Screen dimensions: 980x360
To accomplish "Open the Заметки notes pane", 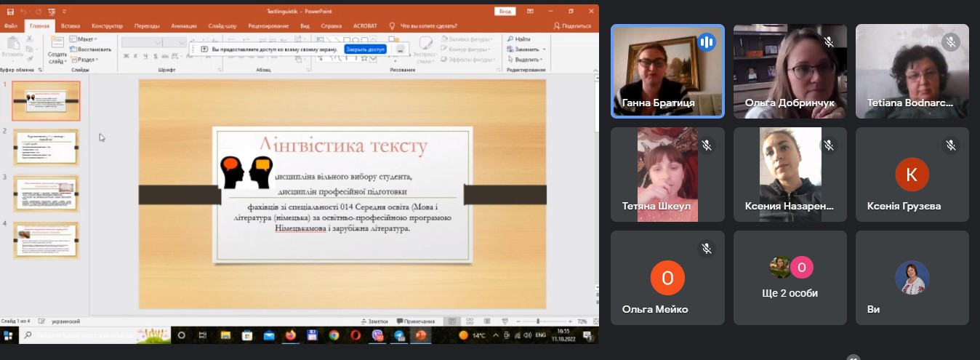I will pyautogui.click(x=374, y=321).
